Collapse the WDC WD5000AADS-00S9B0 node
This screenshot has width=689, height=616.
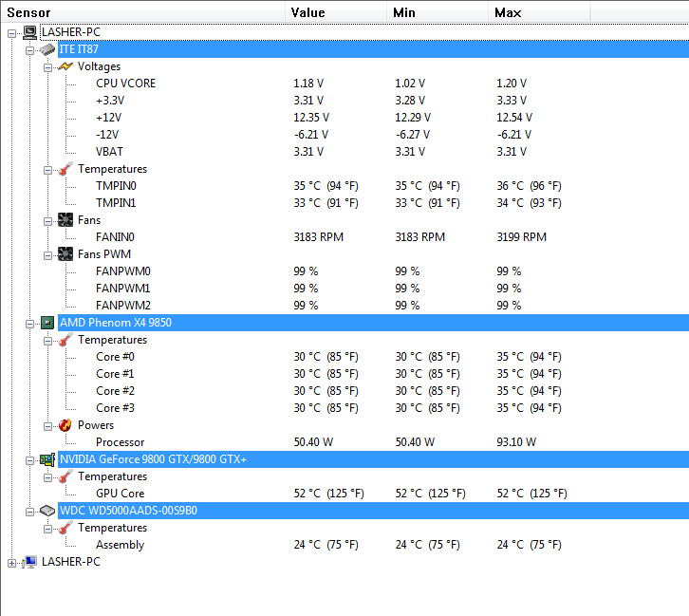[x=29, y=512]
